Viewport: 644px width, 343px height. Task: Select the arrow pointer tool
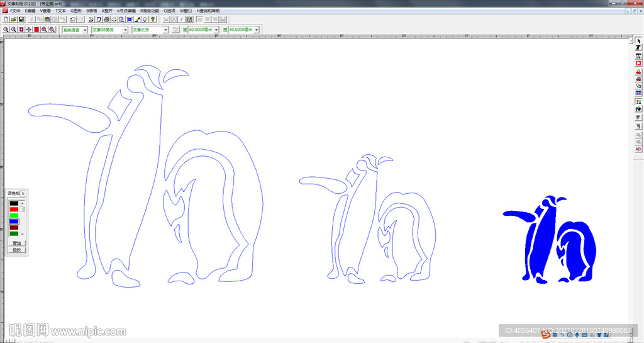coord(638,40)
